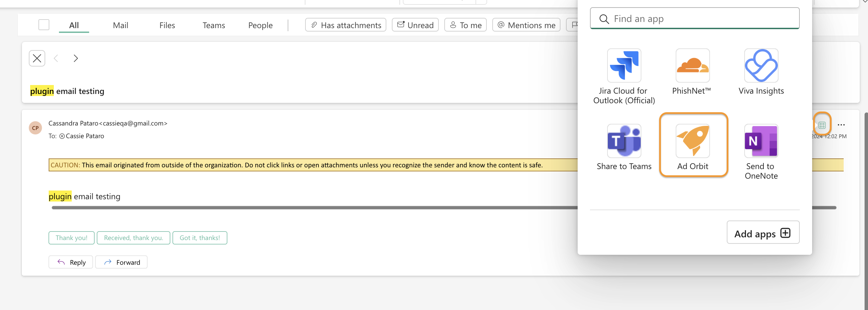Toggle the Unread filter
The width and height of the screenshot is (868, 310).
coord(415,25)
